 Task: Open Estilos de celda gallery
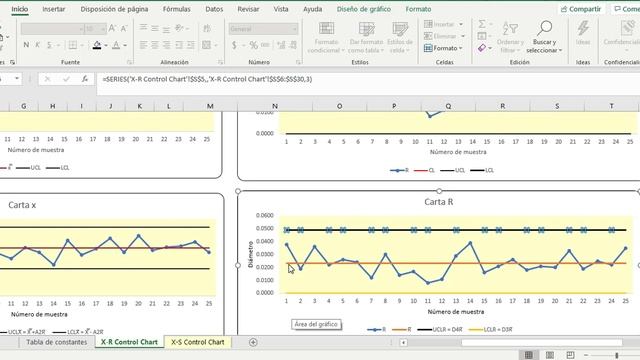click(x=400, y=38)
